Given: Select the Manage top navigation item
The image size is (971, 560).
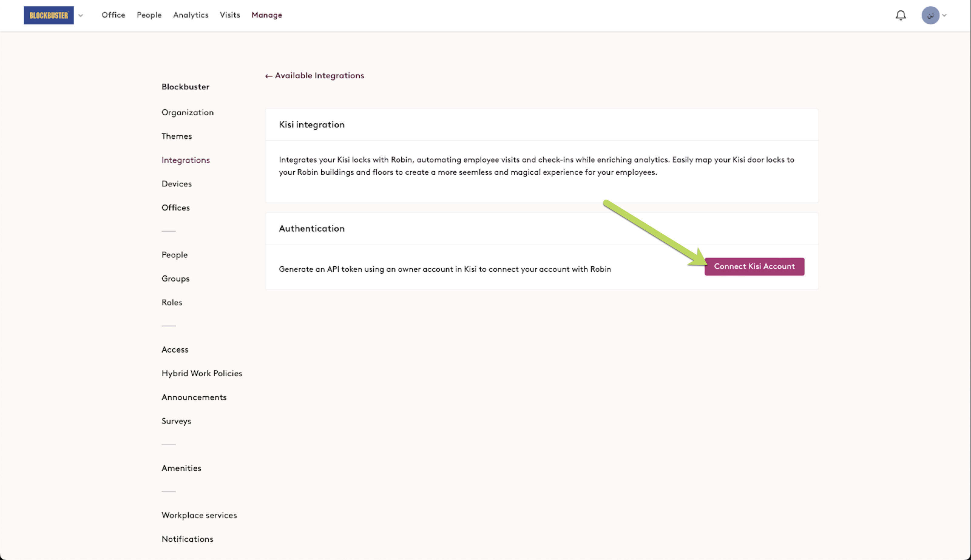Looking at the screenshot, I should [267, 15].
